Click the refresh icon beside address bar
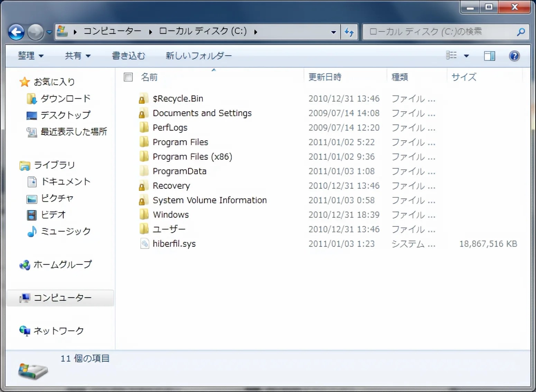536x392 pixels. coord(349,32)
